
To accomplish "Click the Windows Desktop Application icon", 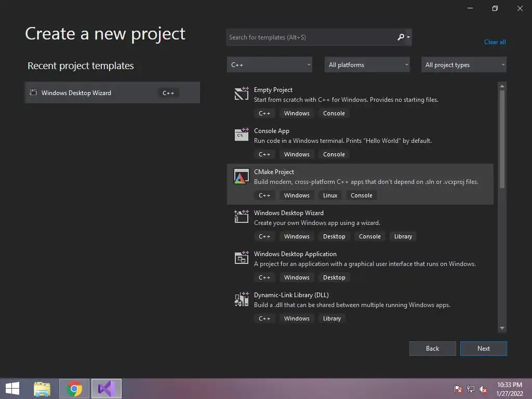I will [242, 258].
